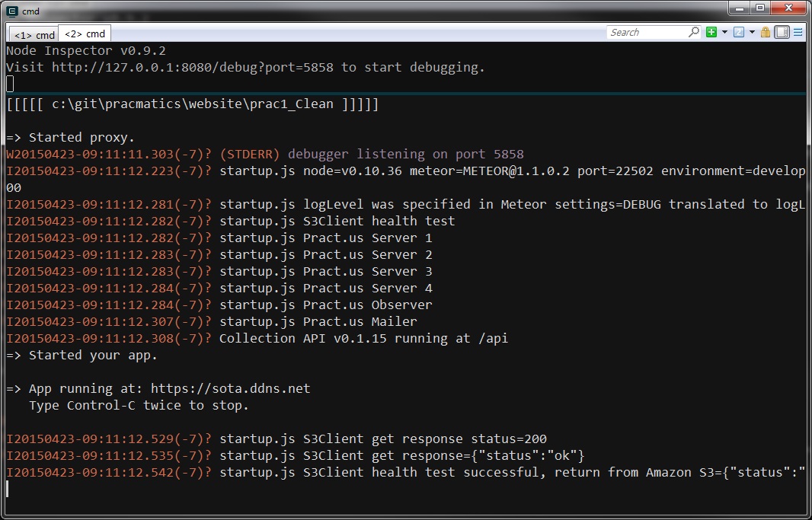Viewport: 812px width, 520px height.
Task: Expand the dropdown arrow beside the green plus
Action: [724, 32]
